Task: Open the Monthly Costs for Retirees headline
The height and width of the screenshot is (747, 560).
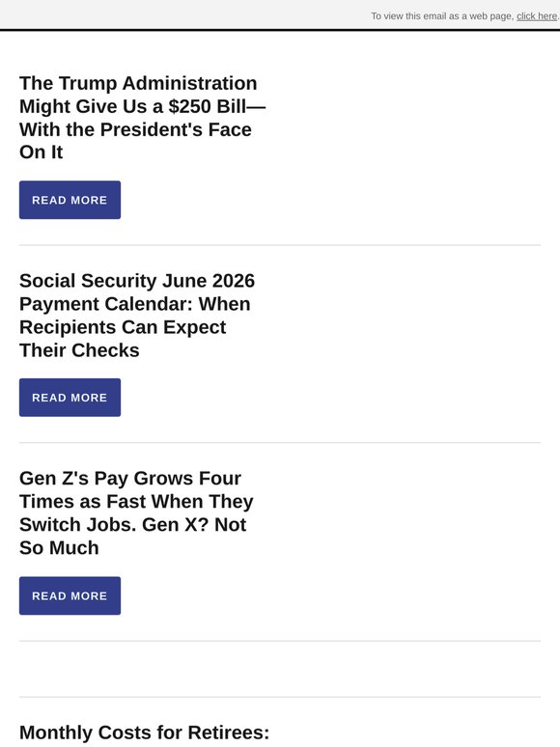Action: [145, 733]
